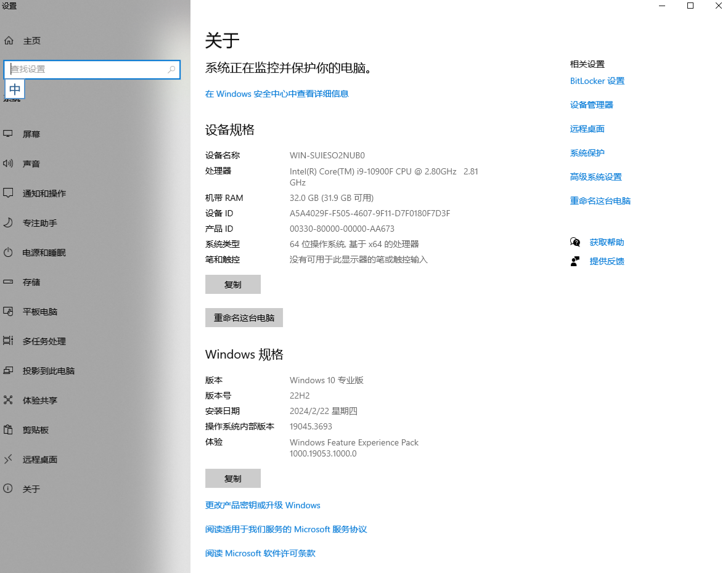Screen dimensions: 728x573
Task: Click the 通知和操作 notification icon
Action: tap(8, 193)
